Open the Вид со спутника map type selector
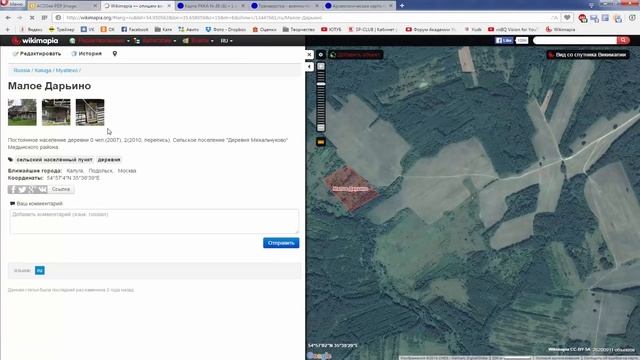The width and height of the screenshot is (640, 360). 588,55
